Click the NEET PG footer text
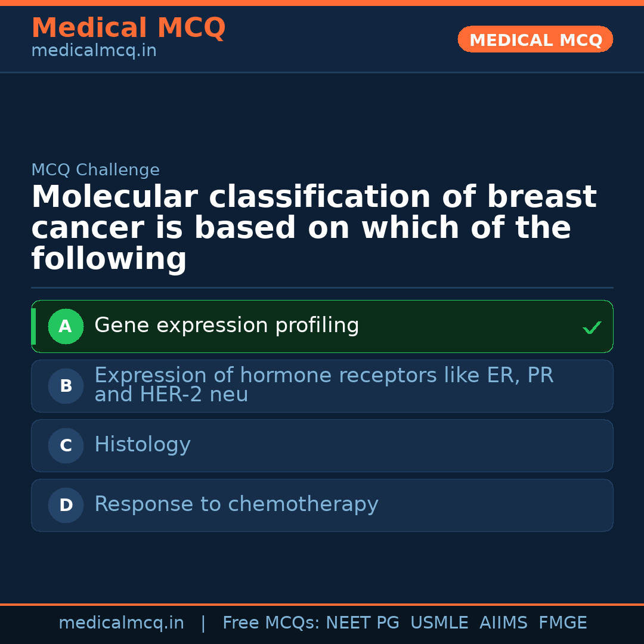The width and height of the screenshot is (644, 644). coord(363,623)
